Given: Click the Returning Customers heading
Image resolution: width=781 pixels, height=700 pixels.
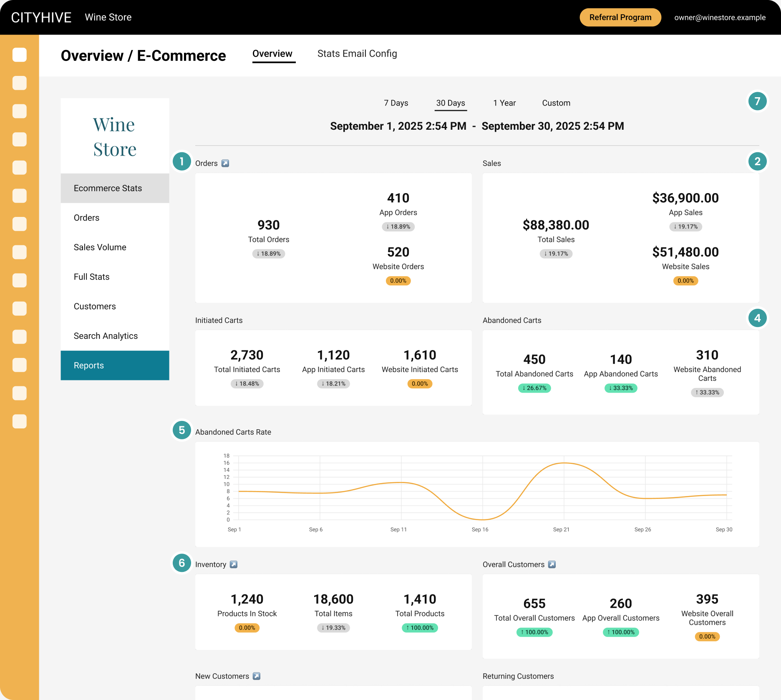Looking at the screenshot, I should [x=518, y=676].
